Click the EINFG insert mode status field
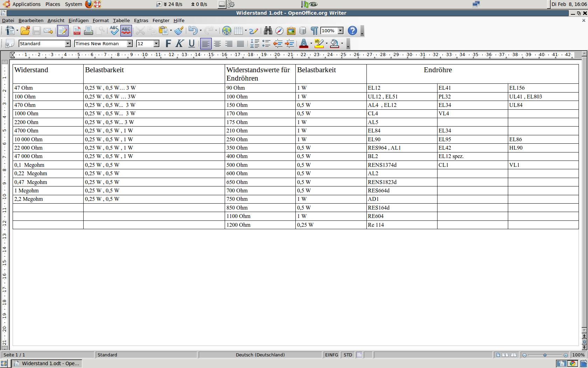Image resolution: width=588 pixels, height=368 pixels. pos(331,355)
